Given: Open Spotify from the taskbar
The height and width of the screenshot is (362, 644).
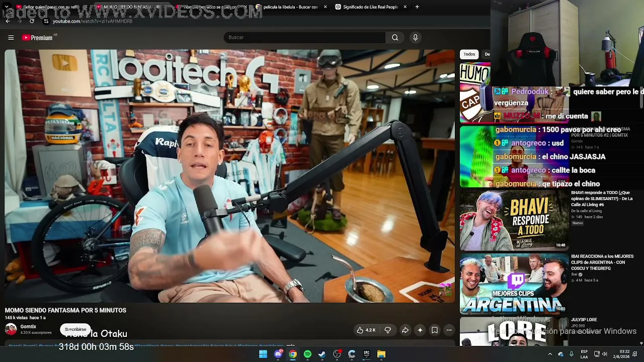Looking at the screenshot, I should click(x=307, y=354).
